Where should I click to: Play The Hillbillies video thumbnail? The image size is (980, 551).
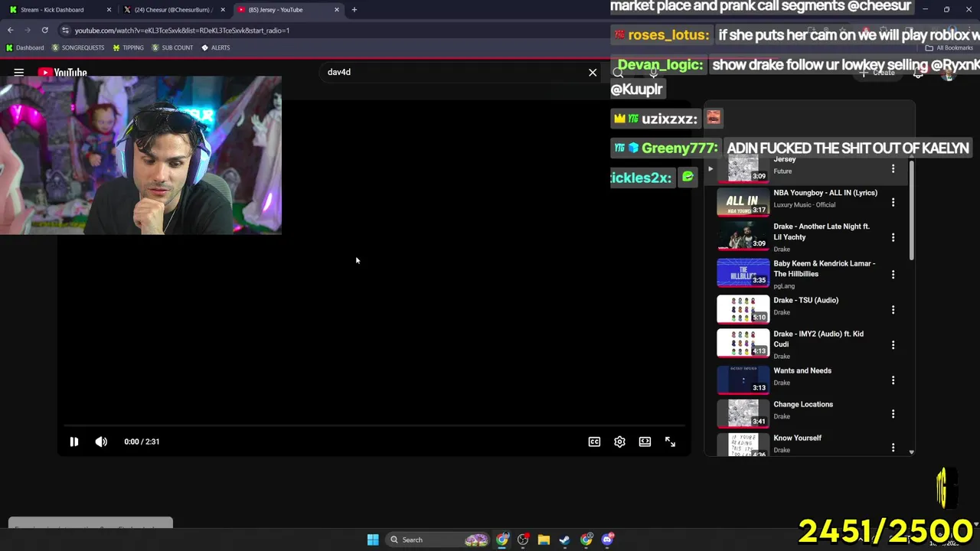[x=743, y=272]
